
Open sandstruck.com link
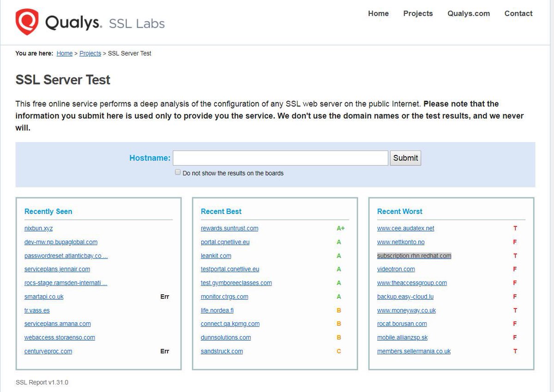(222, 351)
